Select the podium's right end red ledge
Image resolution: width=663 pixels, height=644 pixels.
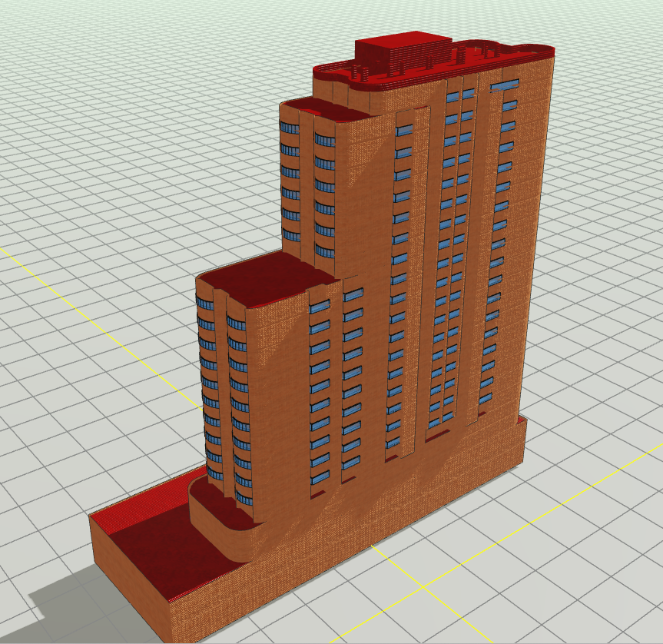[x=522, y=420]
